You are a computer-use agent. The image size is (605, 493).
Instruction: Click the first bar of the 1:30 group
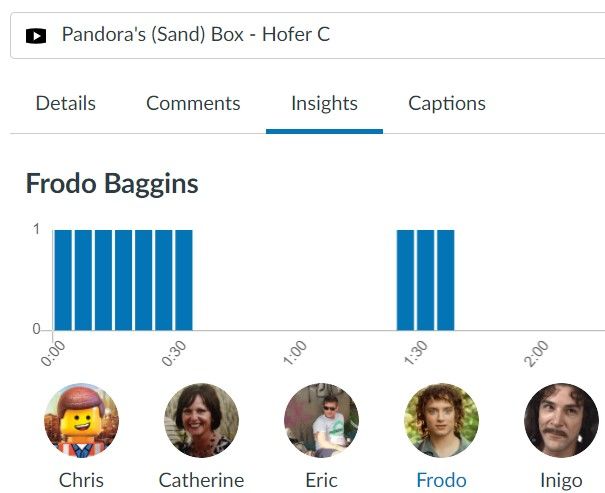(x=405, y=280)
